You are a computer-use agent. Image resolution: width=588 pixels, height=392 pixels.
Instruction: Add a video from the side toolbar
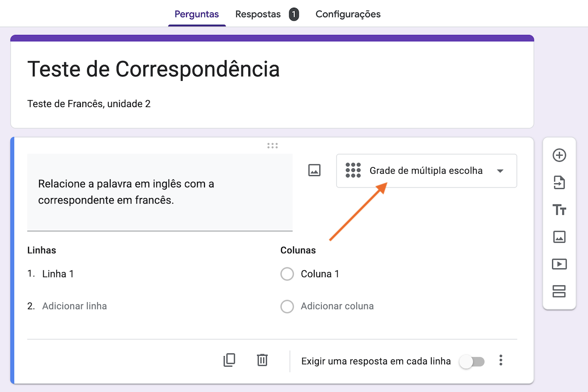tap(559, 264)
